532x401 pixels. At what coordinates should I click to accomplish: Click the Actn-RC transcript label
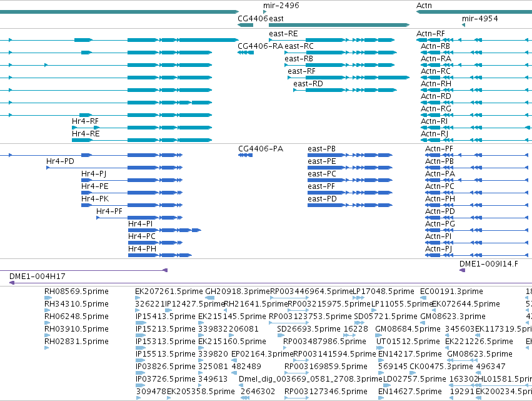pos(436,71)
